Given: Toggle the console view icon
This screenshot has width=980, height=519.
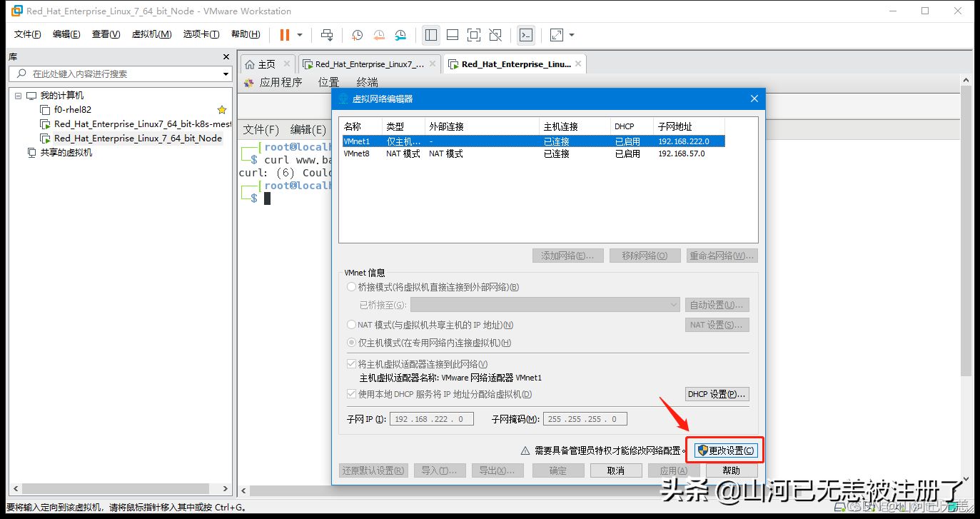Looking at the screenshot, I should [x=525, y=34].
